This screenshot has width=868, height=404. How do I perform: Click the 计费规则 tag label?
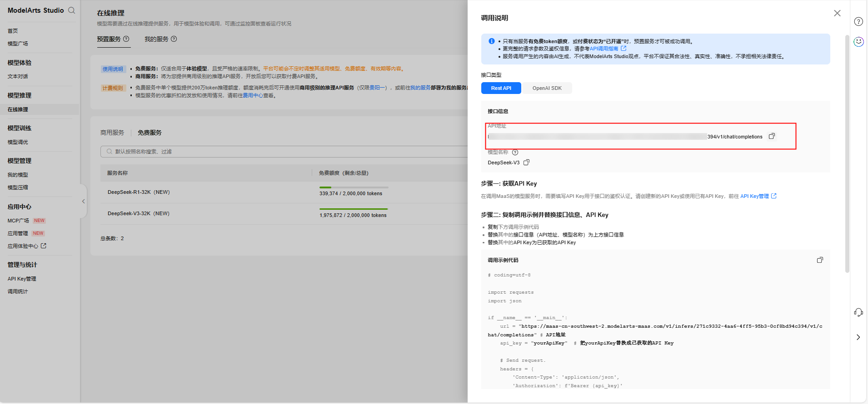click(x=113, y=88)
